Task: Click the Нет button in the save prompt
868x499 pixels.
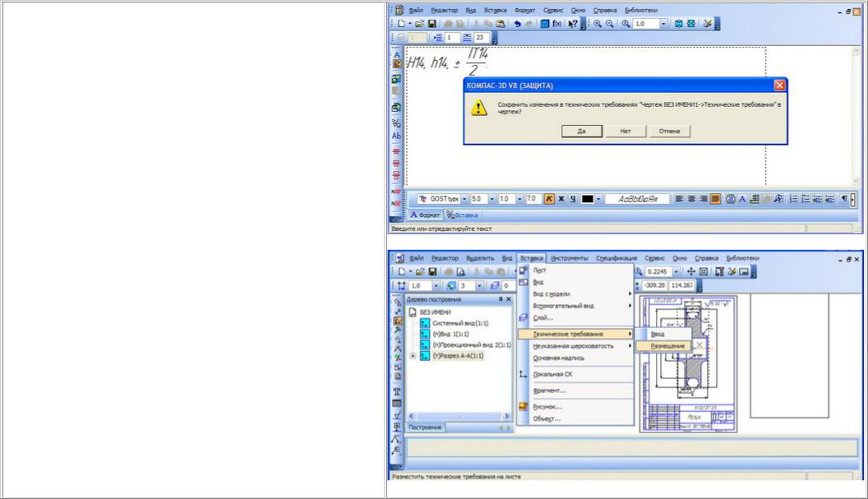Action: [626, 131]
